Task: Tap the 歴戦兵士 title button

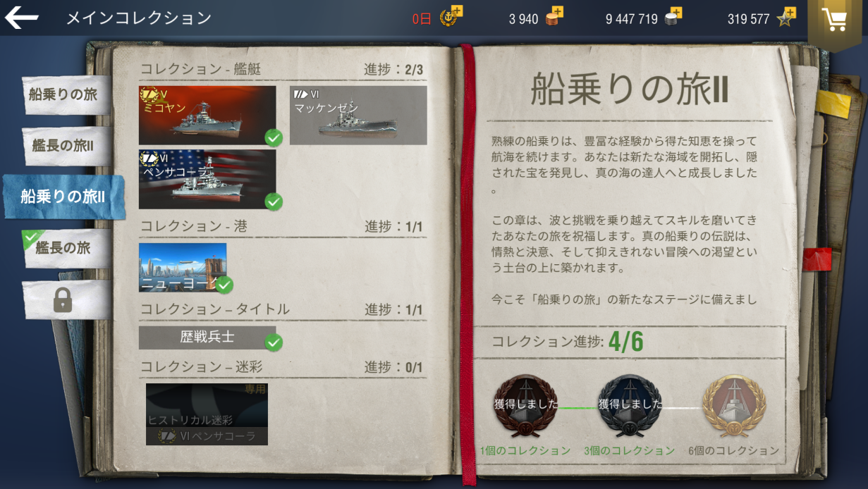Action: [207, 338]
